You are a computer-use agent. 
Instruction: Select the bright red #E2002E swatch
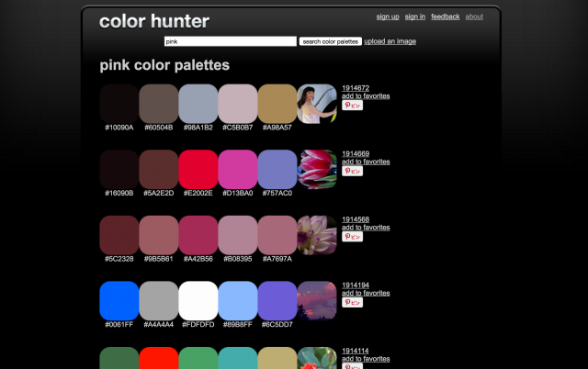coord(198,169)
